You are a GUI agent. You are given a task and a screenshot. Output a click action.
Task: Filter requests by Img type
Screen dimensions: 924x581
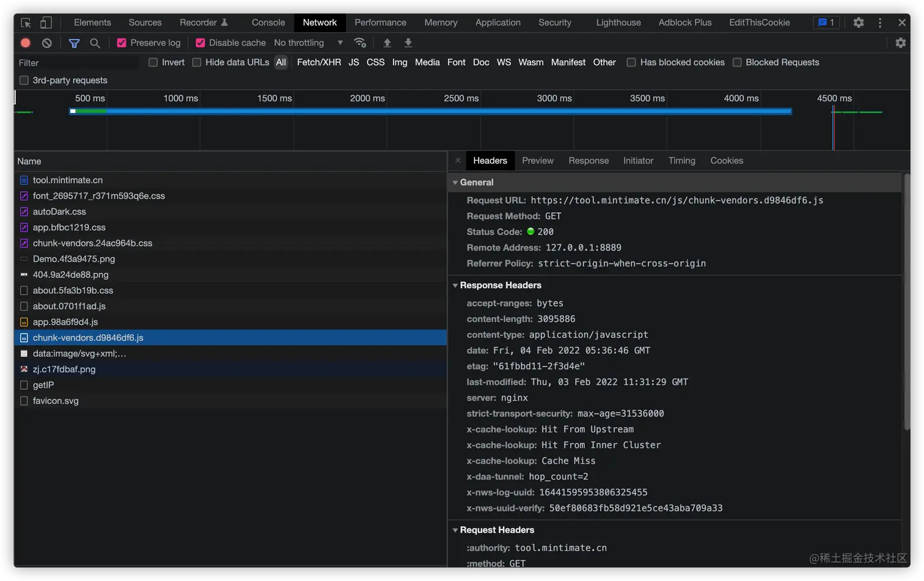tap(400, 62)
